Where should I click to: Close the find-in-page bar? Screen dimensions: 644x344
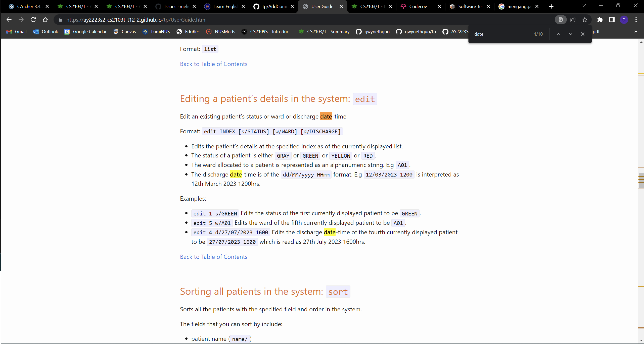pyautogui.click(x=583, y=34)
